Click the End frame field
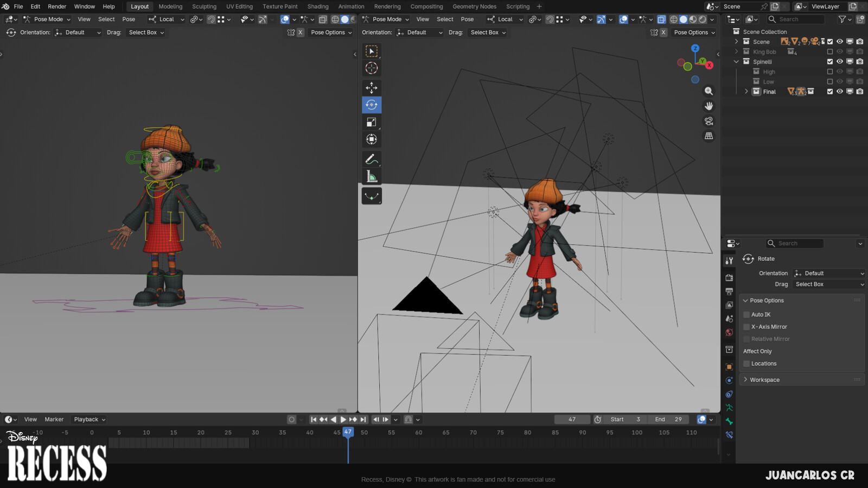This screenshot has height=488, width=868. pos(668,419)
